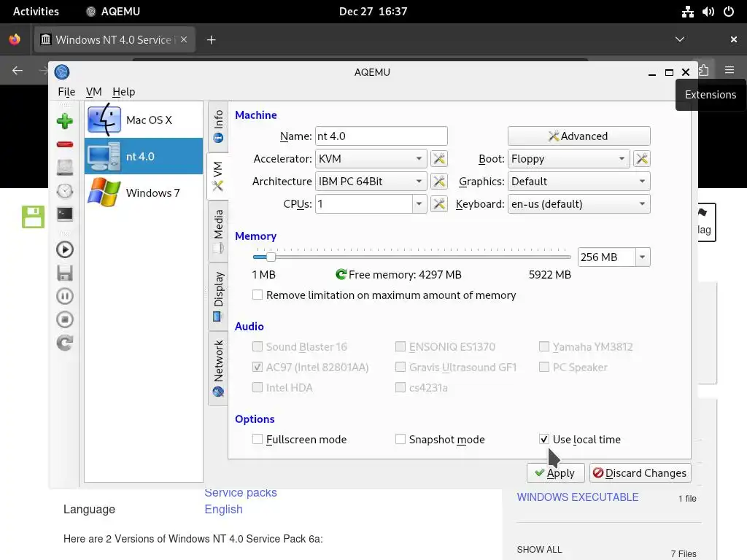Screen dimensions: 747x560
Task: Pause the VM with the pause icon
Action: pos(65,296)
